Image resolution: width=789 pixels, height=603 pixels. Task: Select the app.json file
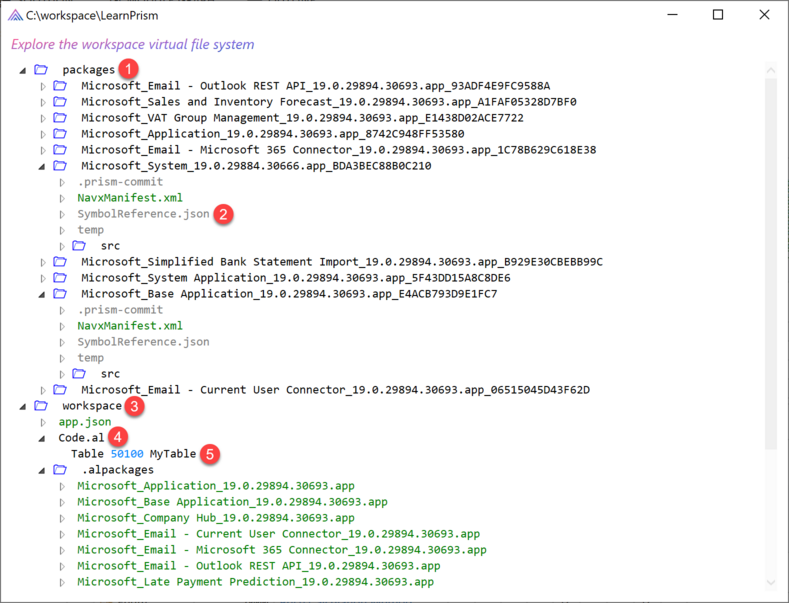point(85,422)
